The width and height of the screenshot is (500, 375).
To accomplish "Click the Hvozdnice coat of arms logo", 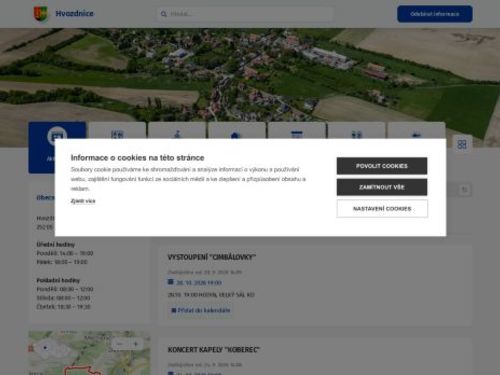I will (x=41, y=14).
